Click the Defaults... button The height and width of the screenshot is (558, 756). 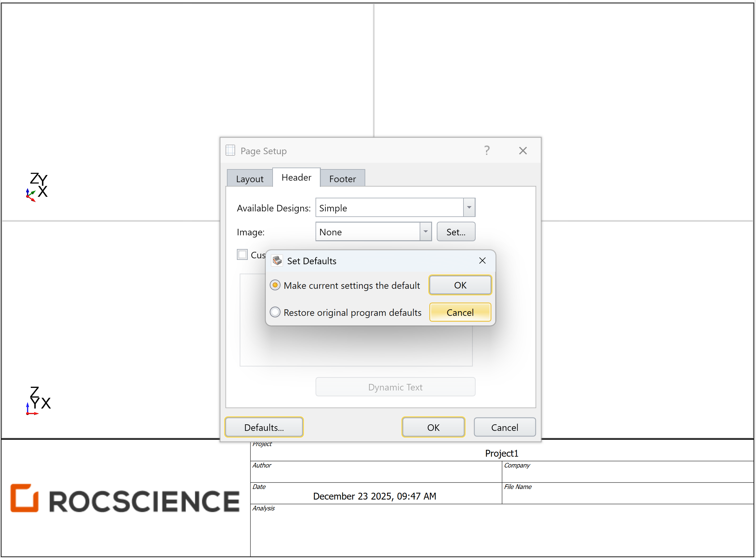(264, 427)
